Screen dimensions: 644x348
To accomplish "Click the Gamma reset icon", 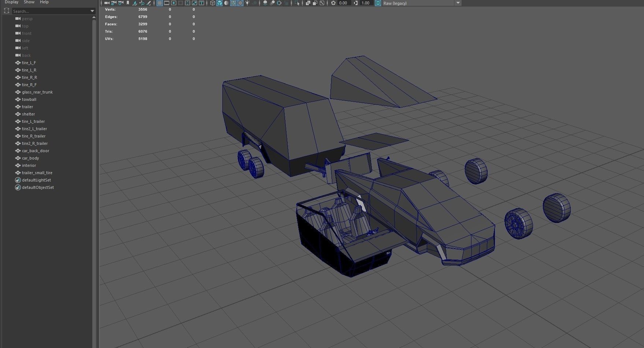I will 356,3.
